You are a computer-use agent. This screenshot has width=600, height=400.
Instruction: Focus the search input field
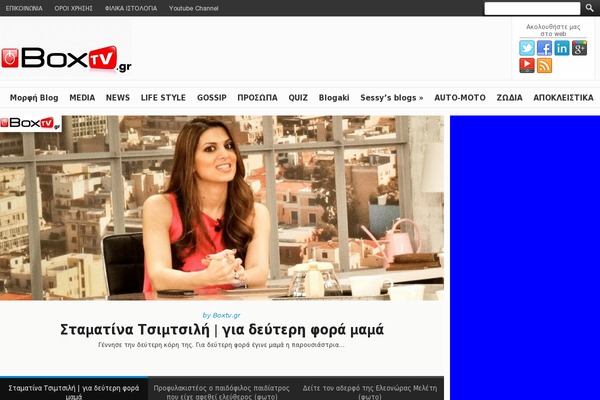coord(532,8)
